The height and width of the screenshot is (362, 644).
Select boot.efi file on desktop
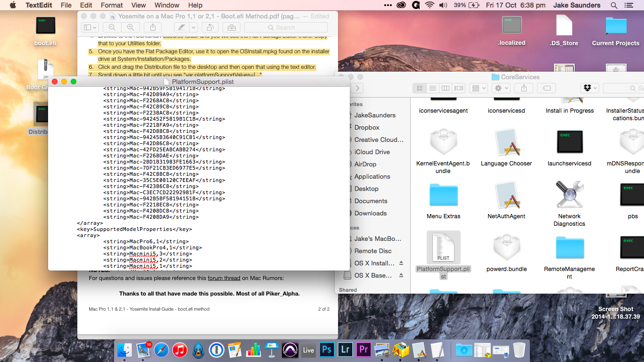click(46, 31)
